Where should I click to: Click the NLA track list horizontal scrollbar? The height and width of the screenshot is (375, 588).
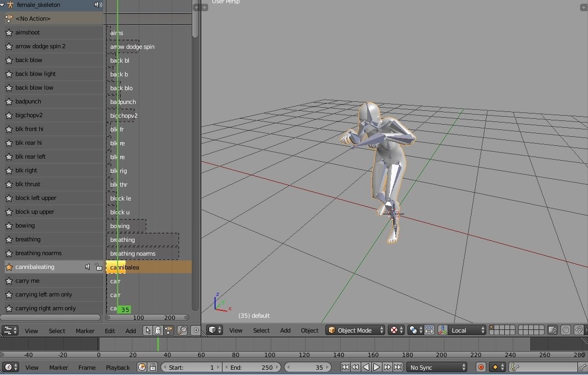click(x=51, y=318)
